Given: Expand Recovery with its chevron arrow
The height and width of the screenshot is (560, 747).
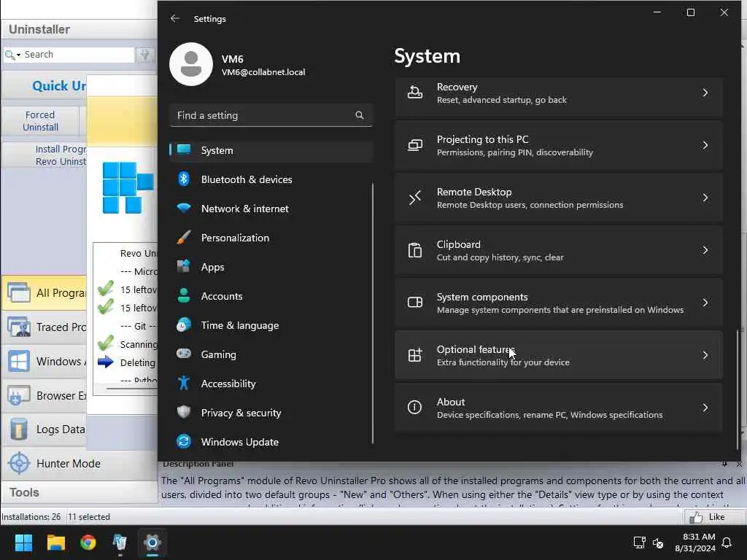Looking at the screenshot, I should tap(705, 93).
